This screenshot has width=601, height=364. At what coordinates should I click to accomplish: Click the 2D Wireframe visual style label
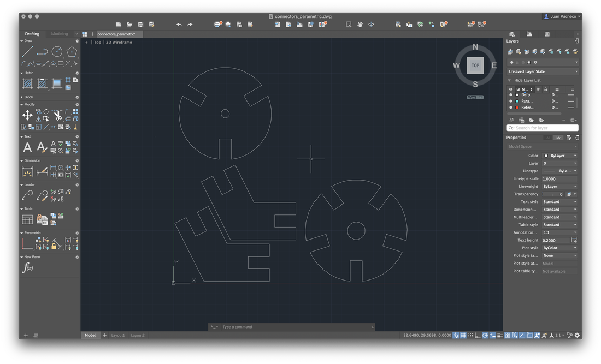[119, 43]
